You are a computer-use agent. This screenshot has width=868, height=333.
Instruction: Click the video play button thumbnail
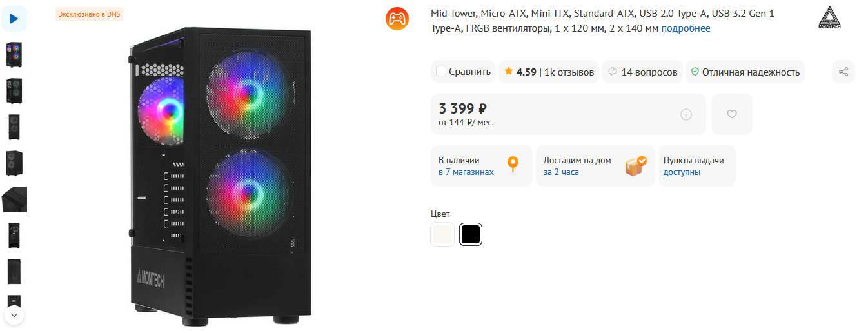14,19
